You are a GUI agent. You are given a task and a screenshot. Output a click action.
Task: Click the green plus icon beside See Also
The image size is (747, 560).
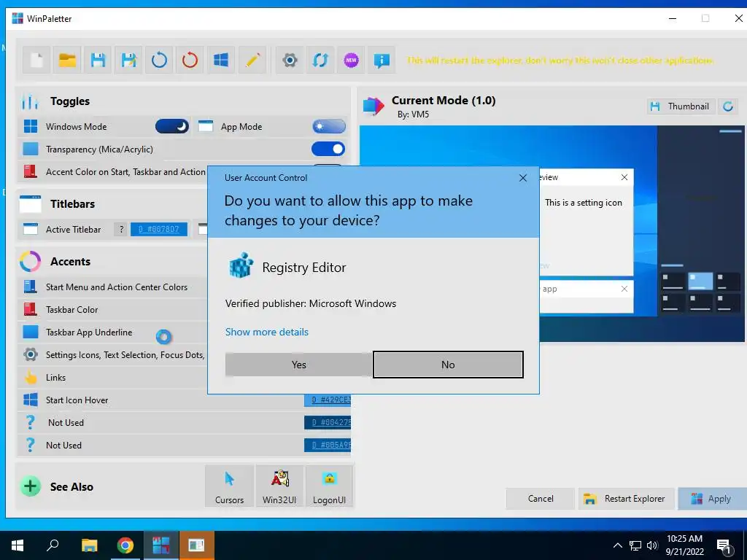coord(30,486)
